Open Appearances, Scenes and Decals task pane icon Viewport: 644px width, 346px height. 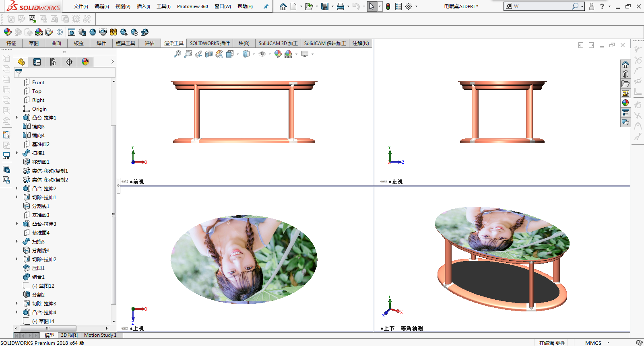(x=625, y=103)
